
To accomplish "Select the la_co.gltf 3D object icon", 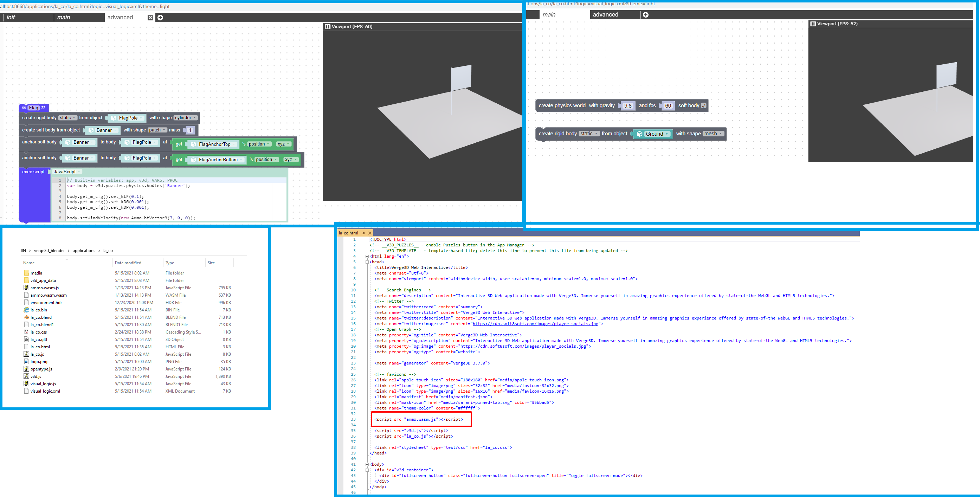I will [x=26, y=340].
